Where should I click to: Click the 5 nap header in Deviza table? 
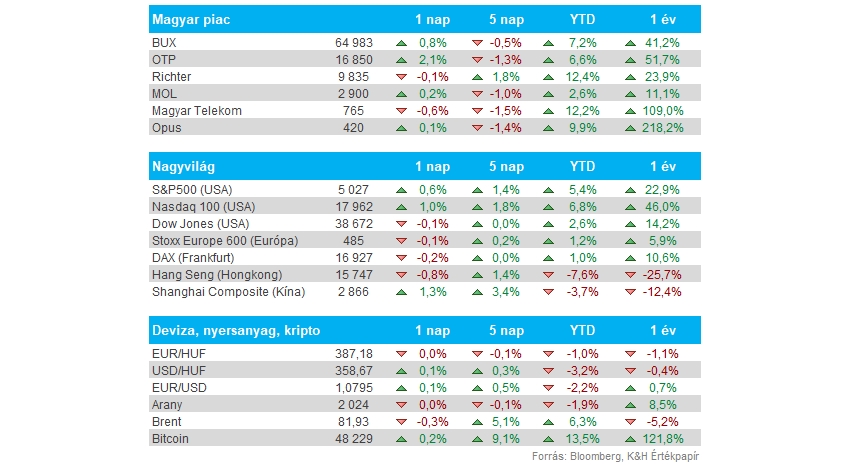(506, 331)
